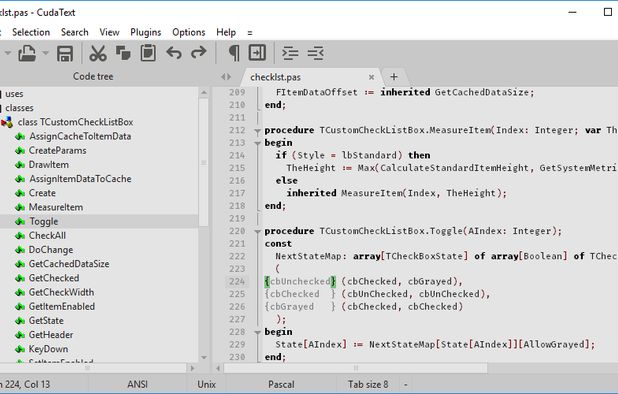
Task: Collapse fold marker at line 228
Action: tap(257, 333)
